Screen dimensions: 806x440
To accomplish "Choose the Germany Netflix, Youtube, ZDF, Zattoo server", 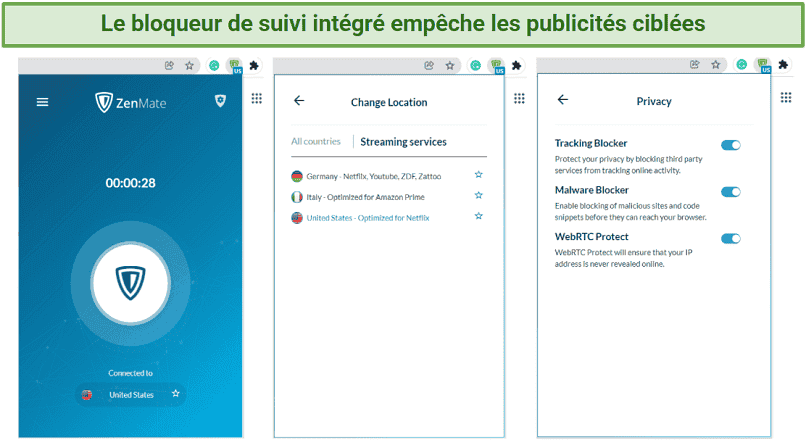I will click(374, 176).
